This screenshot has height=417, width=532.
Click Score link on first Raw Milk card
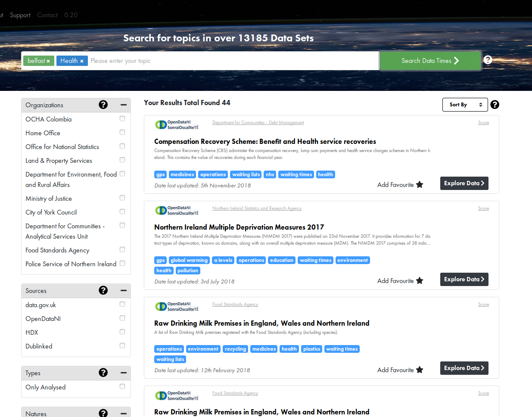483,305
